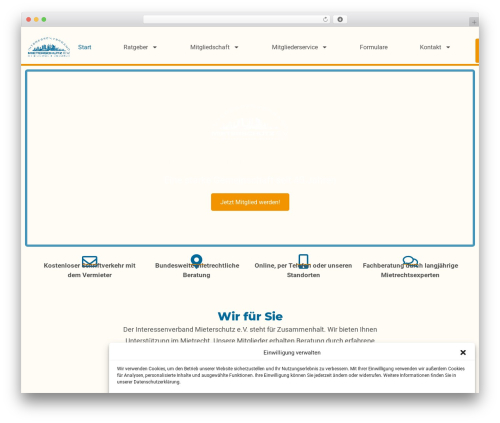Open the Mitgliederservice menu item
Screen dimensions: 500x423
pos(295,47)
